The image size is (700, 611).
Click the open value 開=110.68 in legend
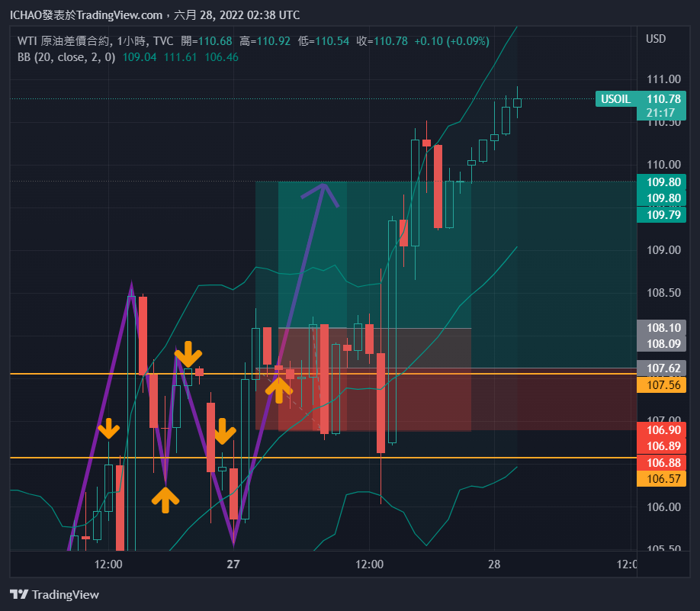pyautogui.click(x=206, y=41)
